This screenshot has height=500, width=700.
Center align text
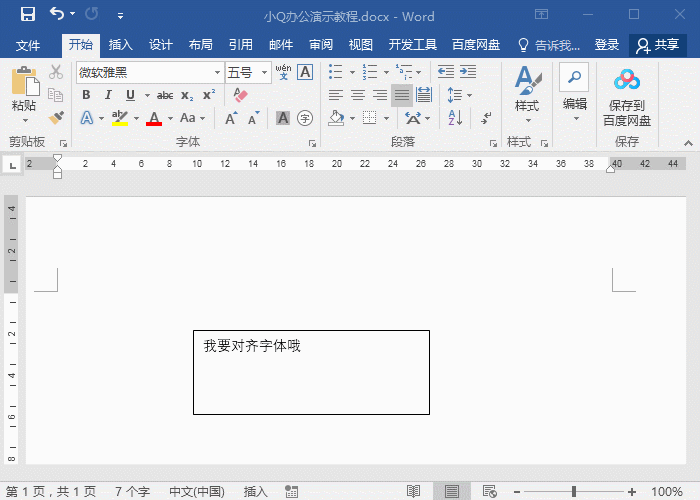[x=358, y=95]
